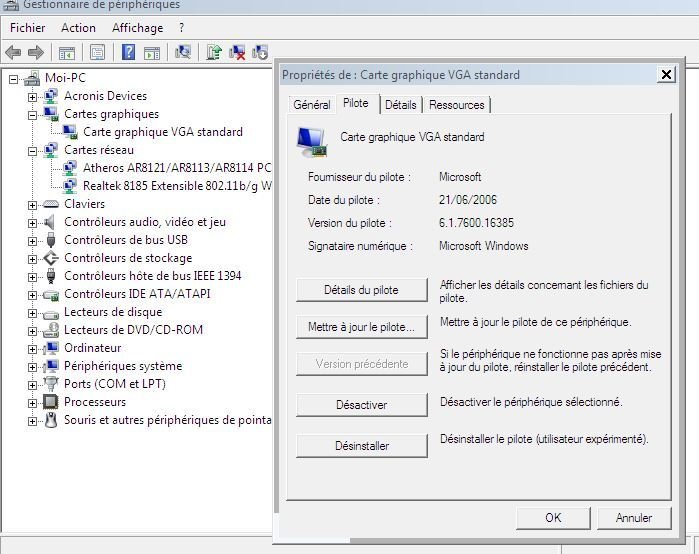This screenshot has height=554, width=699.
Task: Click the Mettre à jour le pilote button
Action: [x=361, y=327]
